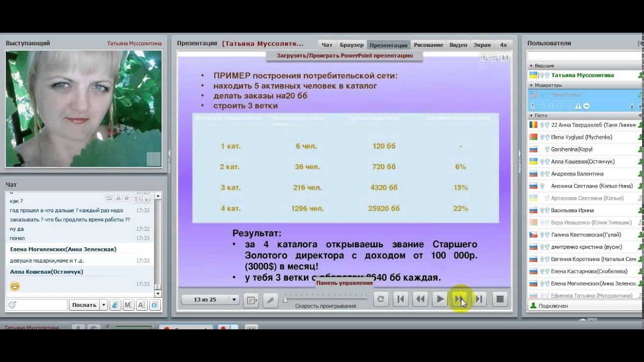Play the presentation

(440, 300)
